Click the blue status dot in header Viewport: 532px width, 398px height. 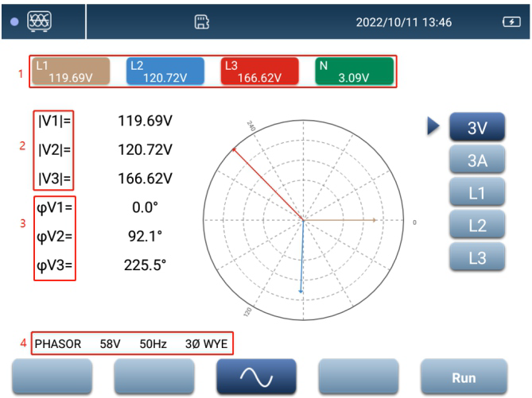pyautogui.click(x=14, y=22)
